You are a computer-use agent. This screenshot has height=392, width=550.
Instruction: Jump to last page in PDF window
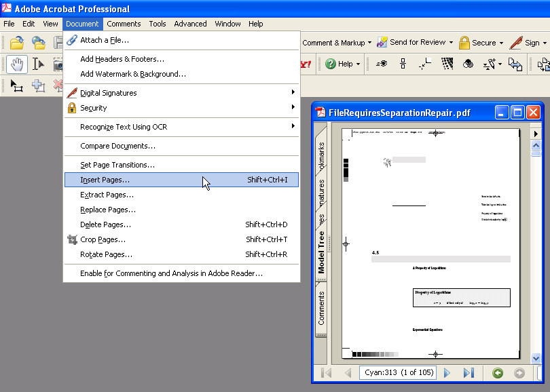(x=469, y=373)
